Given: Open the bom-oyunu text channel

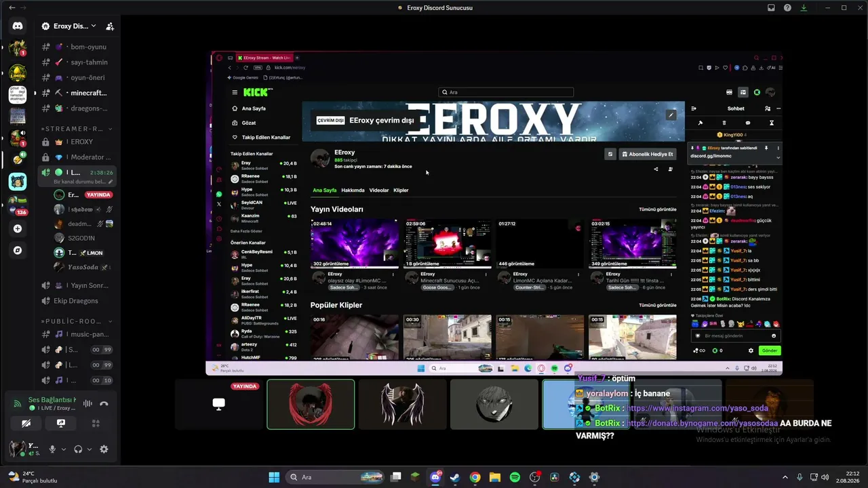Looking at the screenshot, I should (x=77, y=47).
